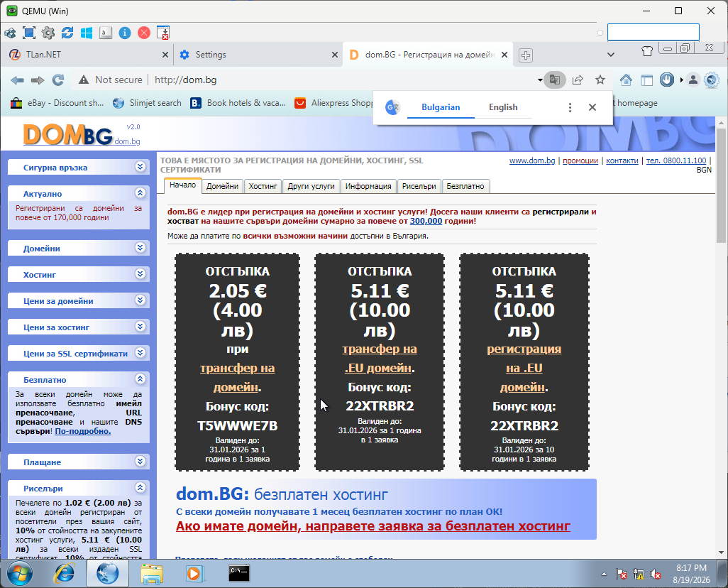Open translate popup options menu
The image size is (728, 588).
(x=570, y=107)
